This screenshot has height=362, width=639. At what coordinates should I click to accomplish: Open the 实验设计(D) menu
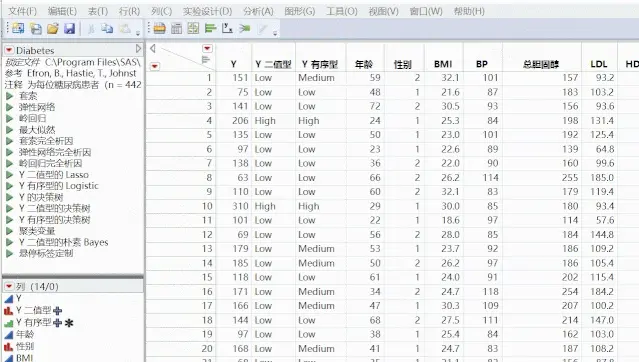pyautogui.click(x=207, y=11)
